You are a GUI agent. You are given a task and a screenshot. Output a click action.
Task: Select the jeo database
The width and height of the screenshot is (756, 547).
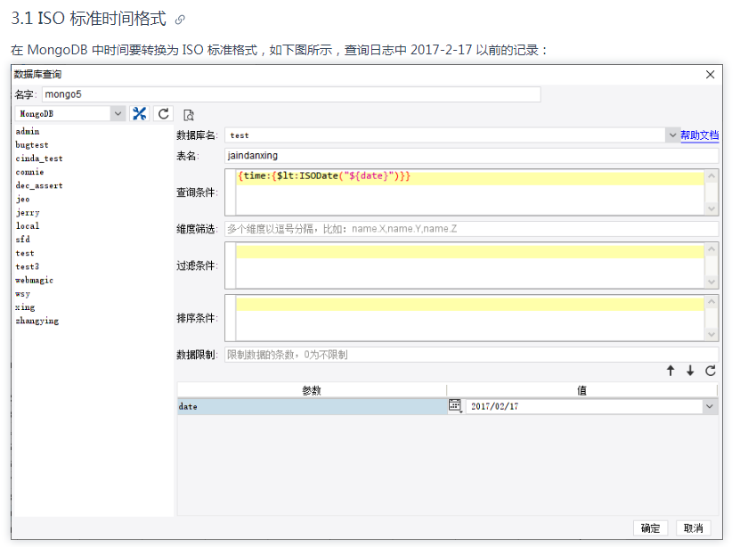click(22, 199)
